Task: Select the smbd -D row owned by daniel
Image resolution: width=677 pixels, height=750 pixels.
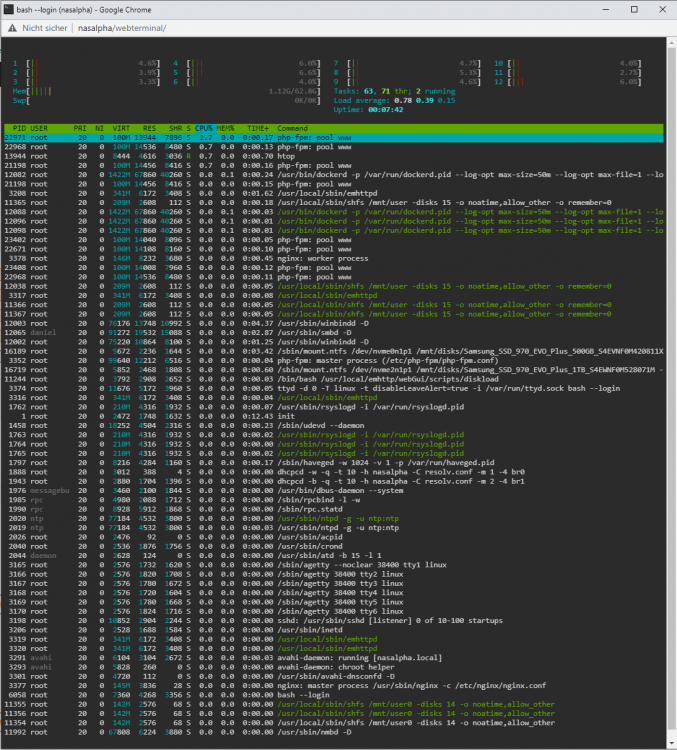Action: (333, 332)
